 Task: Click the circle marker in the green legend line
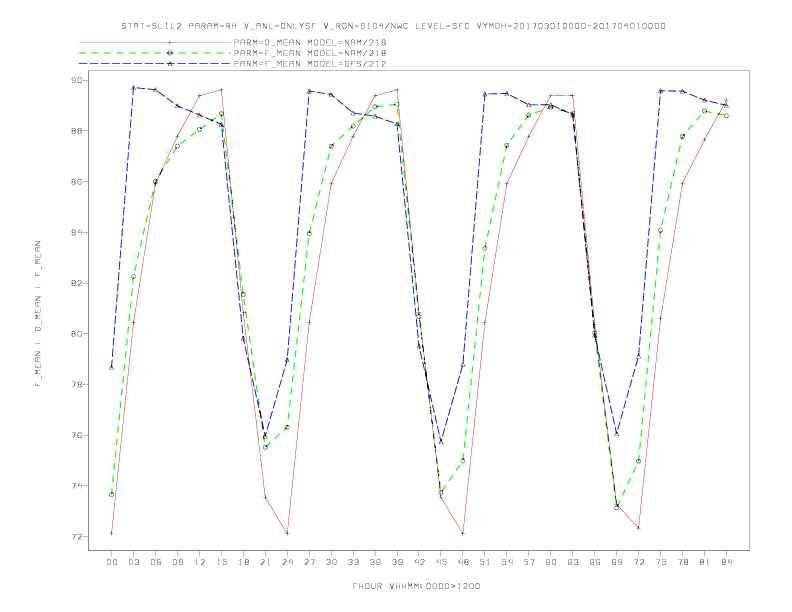click(x=170, y=53)
